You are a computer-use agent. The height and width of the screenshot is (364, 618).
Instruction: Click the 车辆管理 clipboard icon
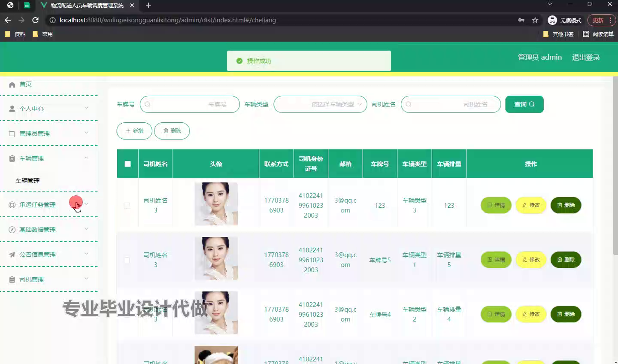pos(12,158)
